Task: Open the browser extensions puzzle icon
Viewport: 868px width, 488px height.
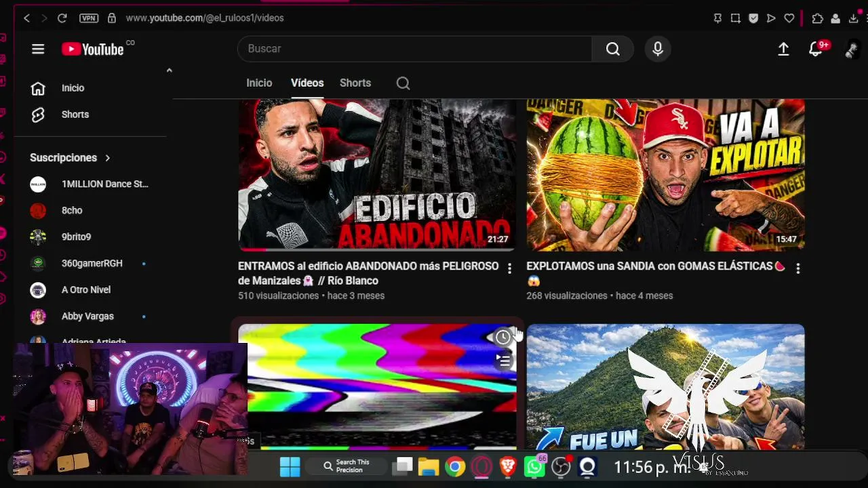Action: [x=817, y=18]
